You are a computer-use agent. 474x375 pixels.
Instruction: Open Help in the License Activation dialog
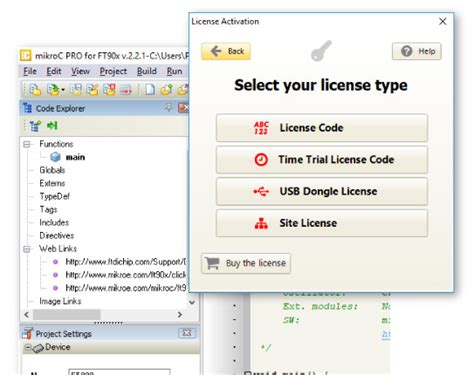(417, 51)
